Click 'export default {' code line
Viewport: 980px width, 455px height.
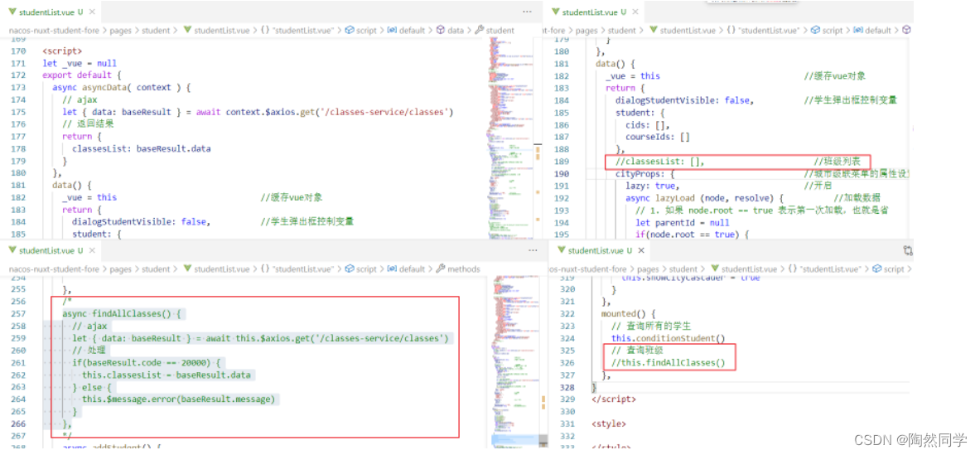[82, 75]
